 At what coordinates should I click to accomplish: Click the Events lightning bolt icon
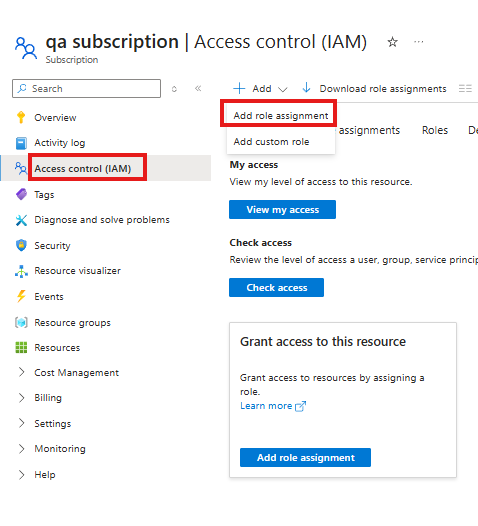(21, 297)
